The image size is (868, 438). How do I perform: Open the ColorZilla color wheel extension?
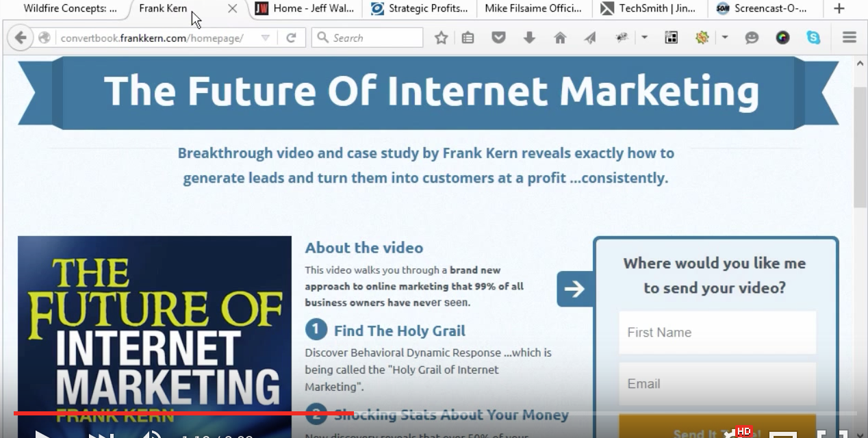click(782, 38)
